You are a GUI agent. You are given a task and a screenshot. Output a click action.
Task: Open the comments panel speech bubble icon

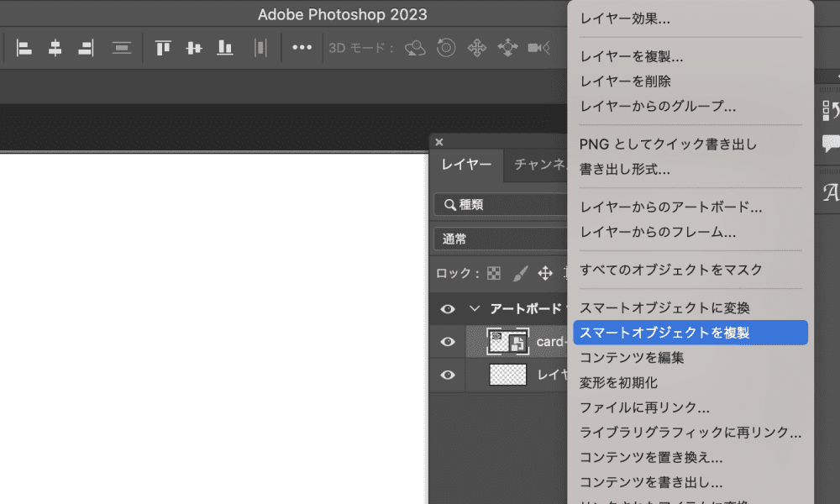pos(831,144)
